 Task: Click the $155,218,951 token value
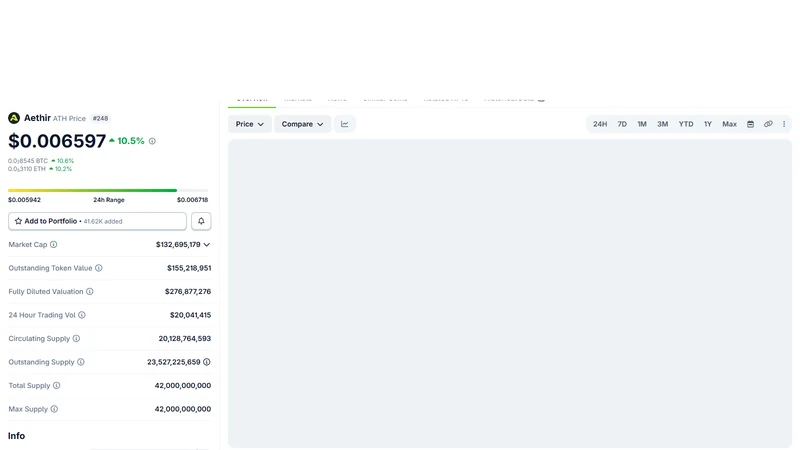click(x=189, y=268)
